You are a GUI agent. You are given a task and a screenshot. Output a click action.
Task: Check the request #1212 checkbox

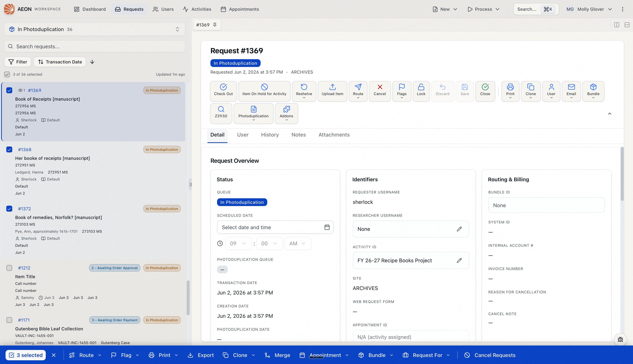[x=9, y=268]
